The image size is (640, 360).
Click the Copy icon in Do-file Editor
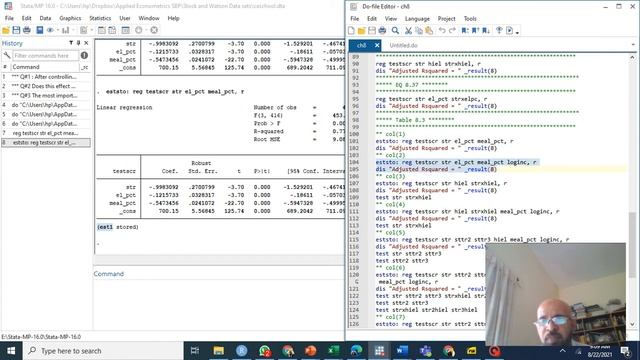pos(419,31)
